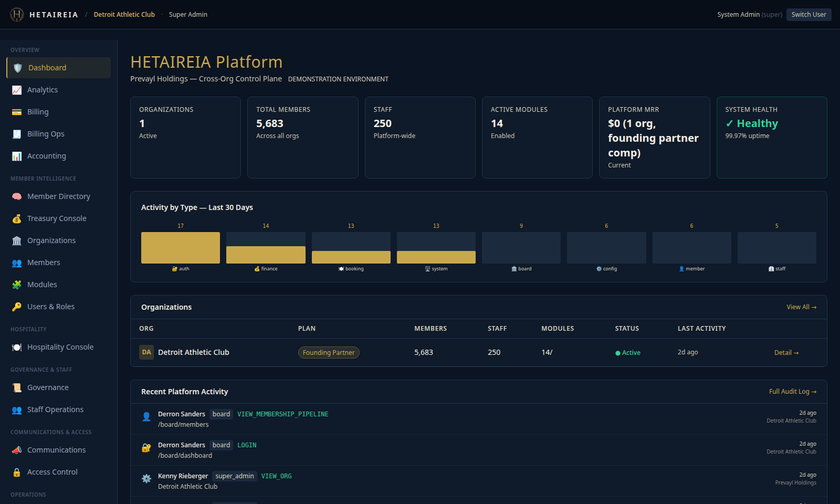Click the Billing credit card icon
The image size is (840, 504).
(17, 112)
